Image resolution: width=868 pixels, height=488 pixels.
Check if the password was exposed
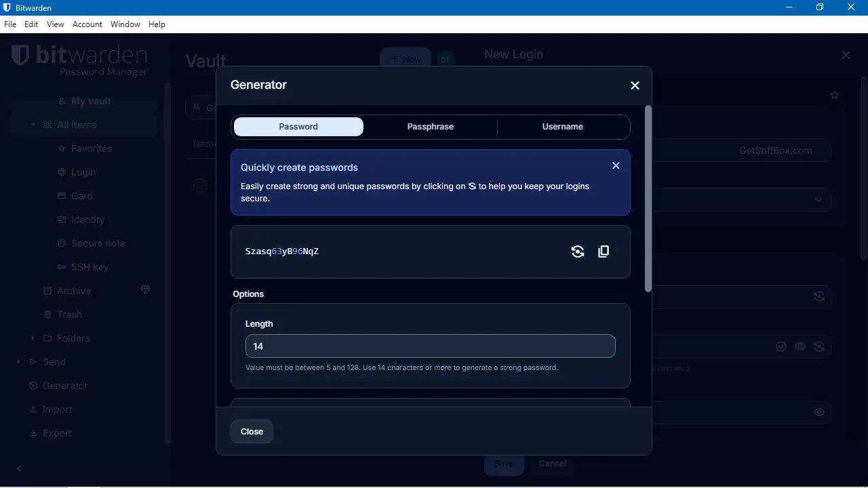(781, 346)
